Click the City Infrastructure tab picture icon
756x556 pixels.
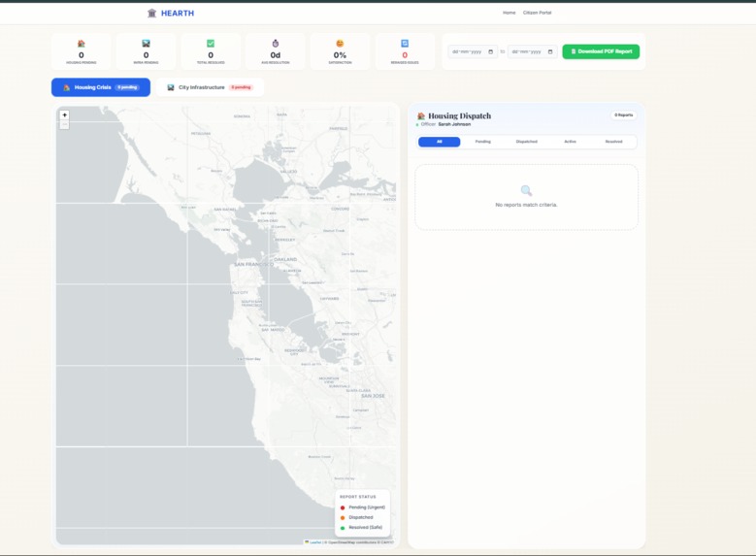coord(171,87)
